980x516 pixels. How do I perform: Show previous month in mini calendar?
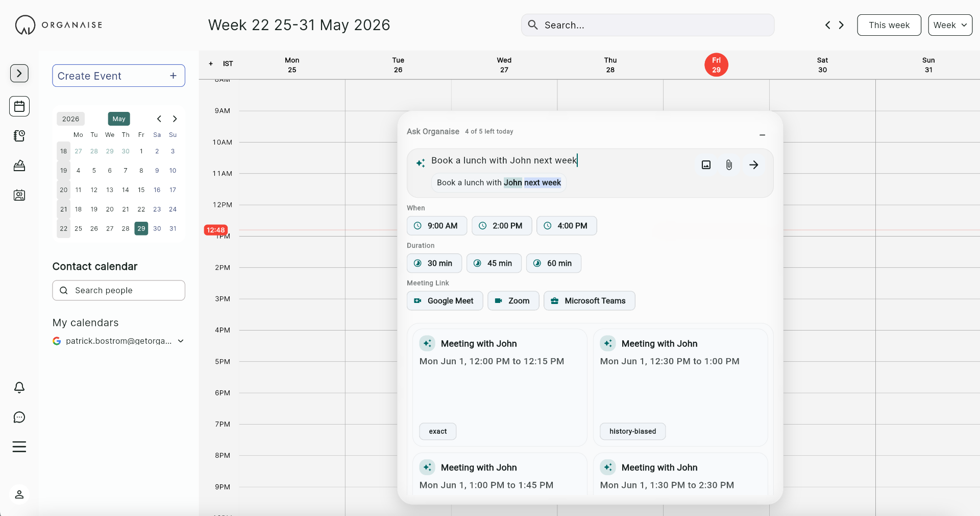click(159, 119)
